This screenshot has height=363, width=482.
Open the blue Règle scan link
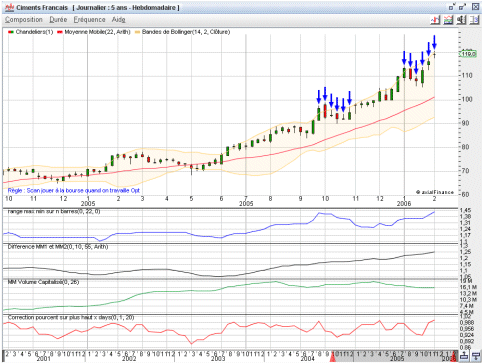[x=74, y=191]
